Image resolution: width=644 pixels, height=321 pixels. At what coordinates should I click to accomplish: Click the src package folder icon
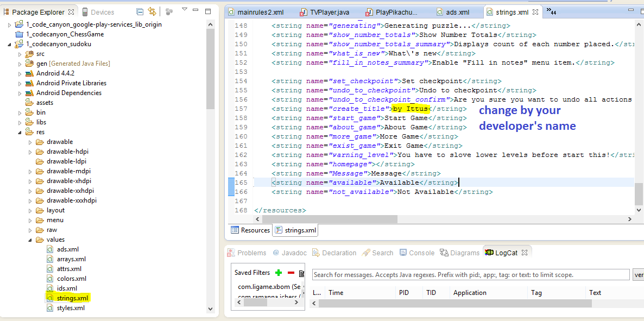pos(29,54)
